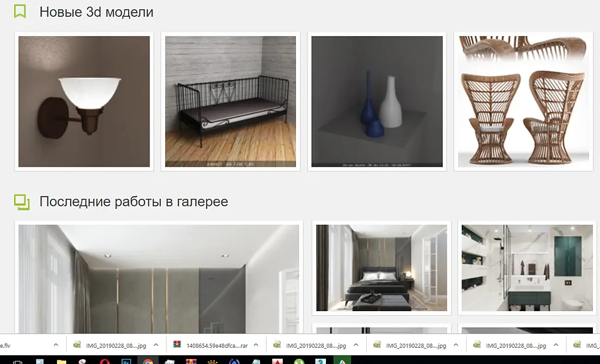
Task: Open the wall sconce lamp 3d model
Action: 84,102
